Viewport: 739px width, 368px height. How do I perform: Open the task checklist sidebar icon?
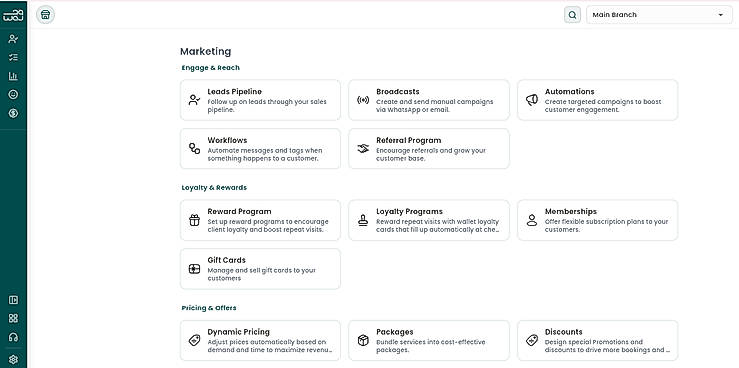[x=13, y=57]
